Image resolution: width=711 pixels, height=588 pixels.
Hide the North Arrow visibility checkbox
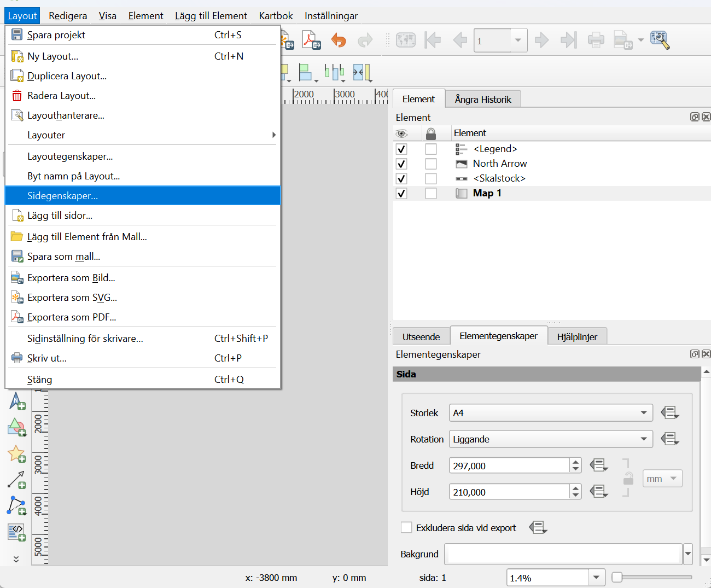click(401, 164)
